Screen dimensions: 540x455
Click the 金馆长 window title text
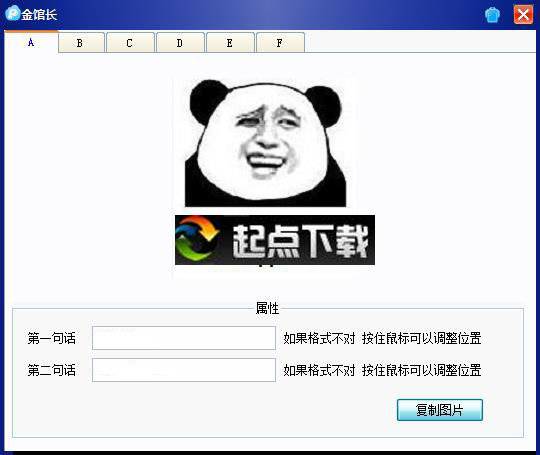pyautogui.click(x=39, y=15)
